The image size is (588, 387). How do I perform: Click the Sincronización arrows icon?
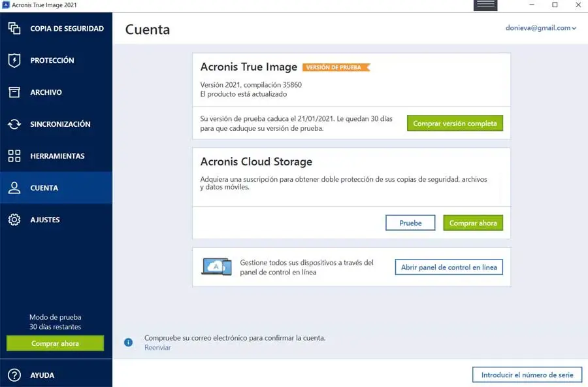click(14, 124)
